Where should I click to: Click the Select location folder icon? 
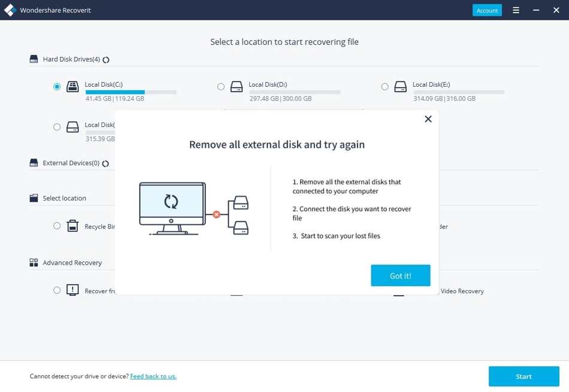tap(34, 198)
